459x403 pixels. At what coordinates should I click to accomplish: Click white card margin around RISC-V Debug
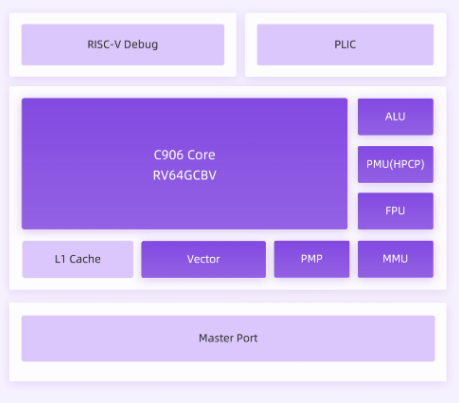point(123,71)
